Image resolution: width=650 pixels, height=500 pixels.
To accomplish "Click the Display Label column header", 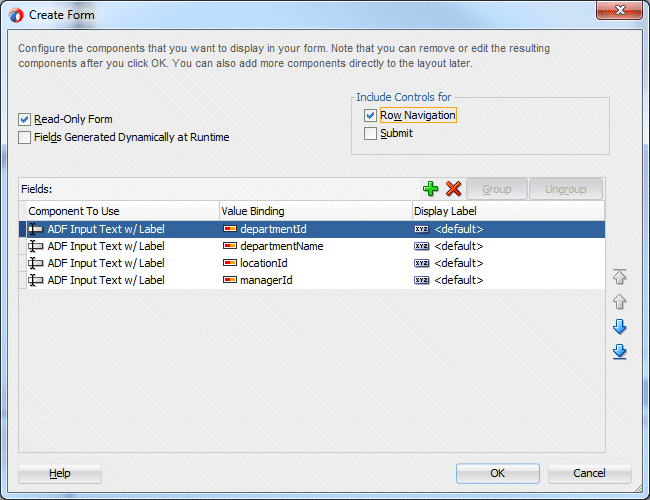I will pos(508,211).
